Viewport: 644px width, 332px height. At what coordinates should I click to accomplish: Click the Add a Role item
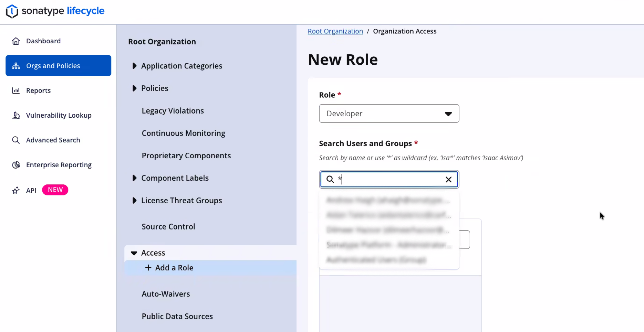(210, 268)
